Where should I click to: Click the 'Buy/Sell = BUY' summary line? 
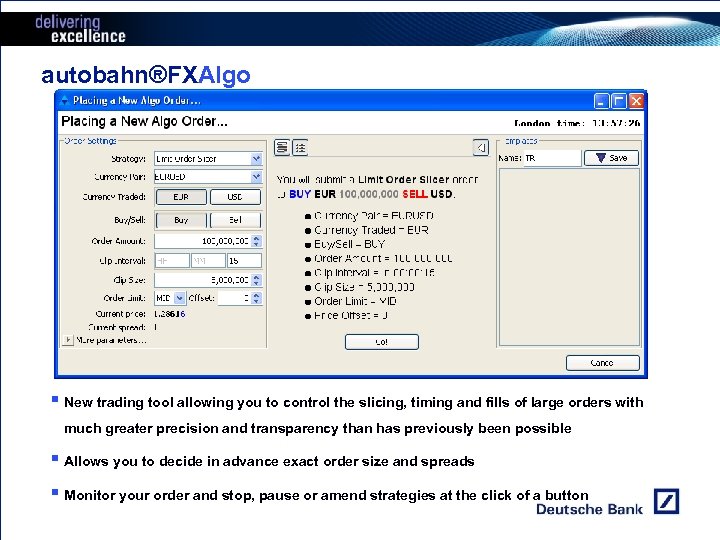point(349,244)
